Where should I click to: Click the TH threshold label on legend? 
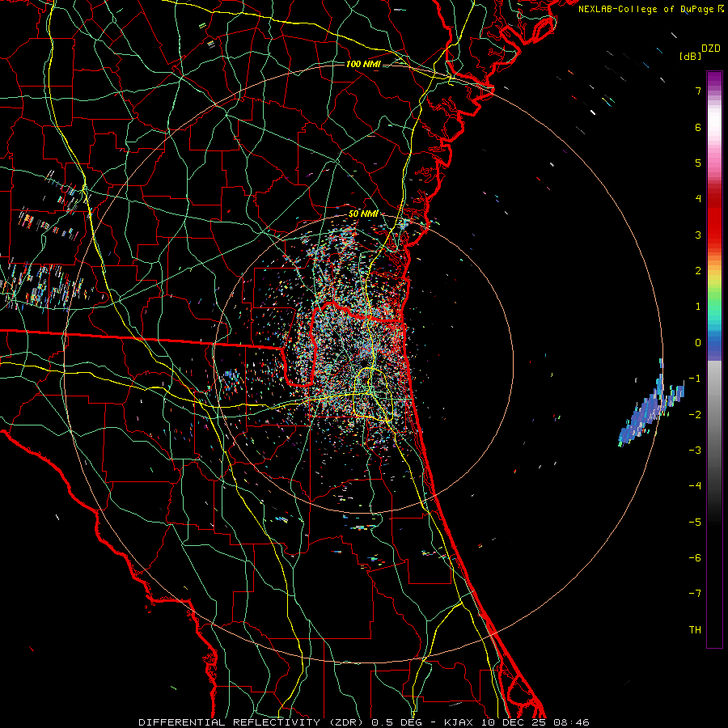coord(695,630)
